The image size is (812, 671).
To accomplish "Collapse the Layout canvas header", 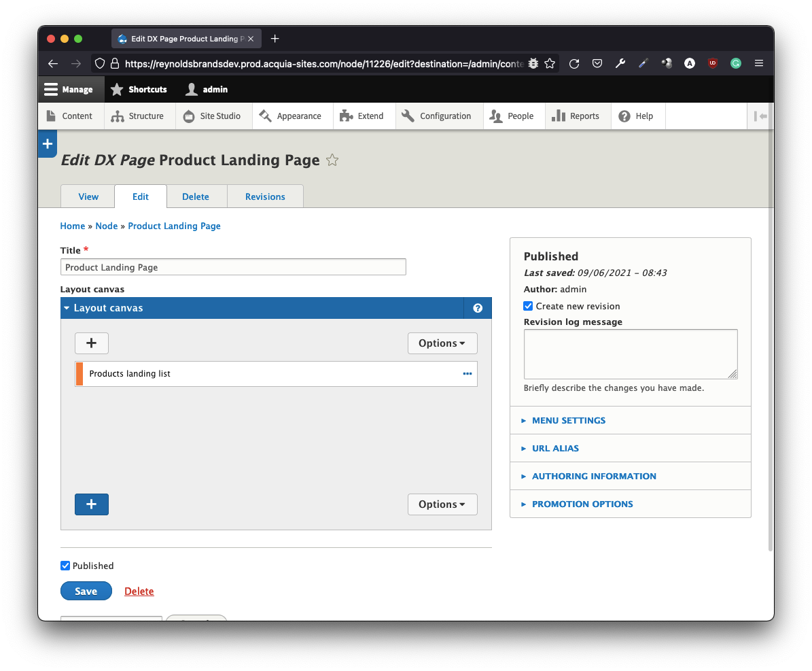I will [108, 308].
